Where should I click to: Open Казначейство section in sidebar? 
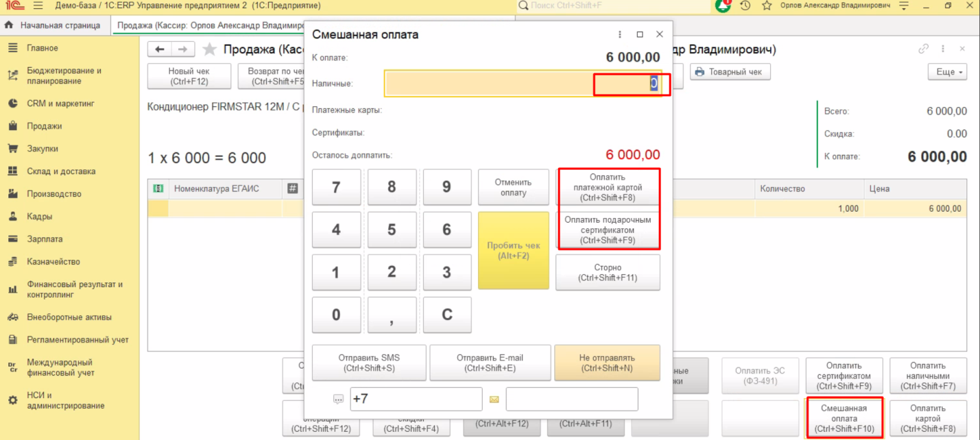coord(53,262)
